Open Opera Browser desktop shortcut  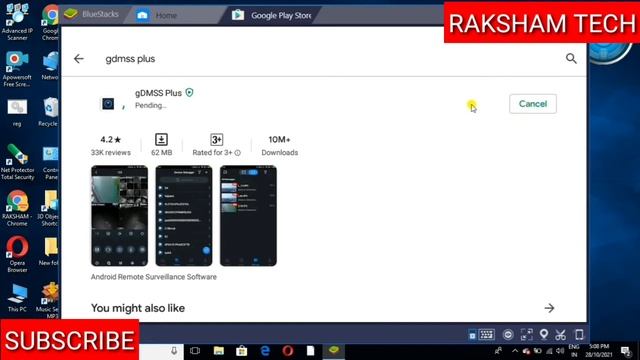tap(17, 254)
